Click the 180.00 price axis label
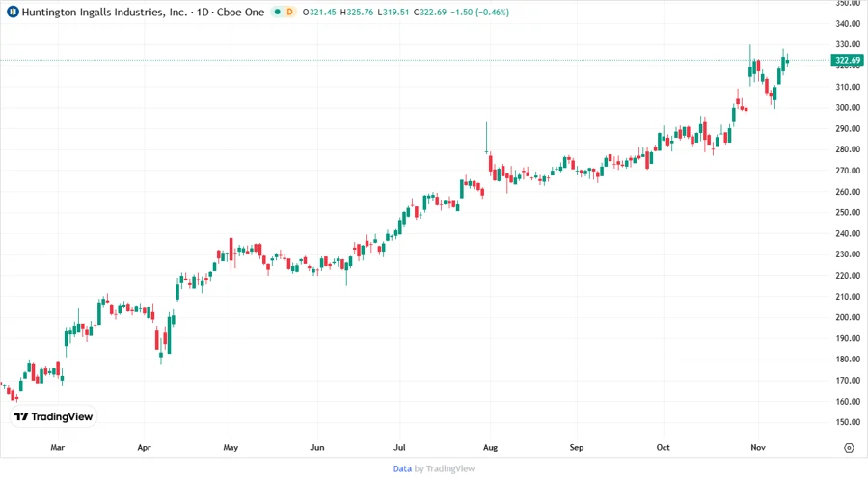The height and width of the screenshot is (480, 868). [848, 360]
